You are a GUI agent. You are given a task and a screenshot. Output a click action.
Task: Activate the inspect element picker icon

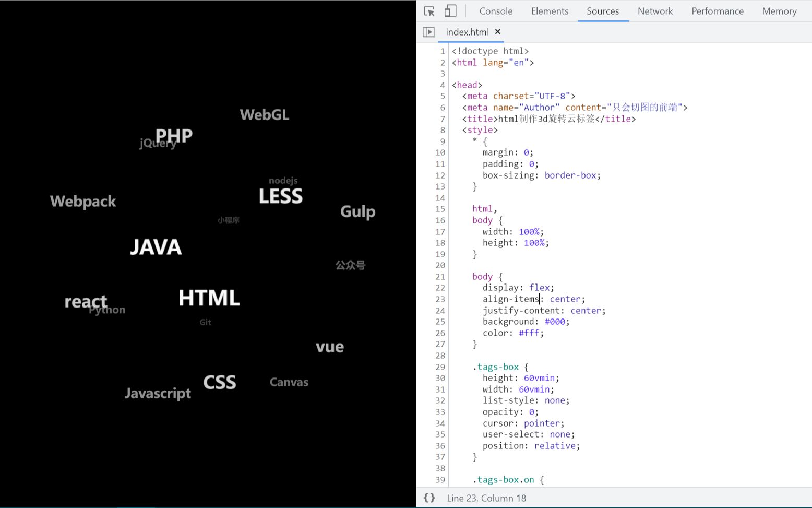[x=429, y=11]
